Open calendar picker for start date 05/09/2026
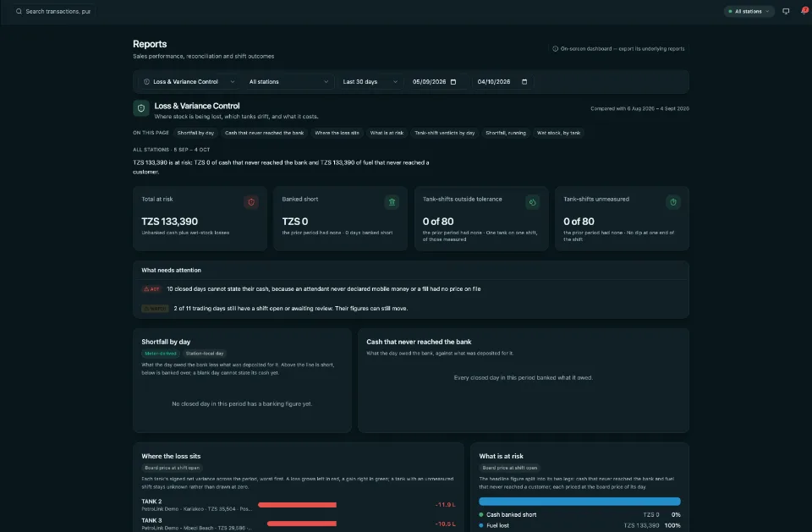 coord(453,82)
